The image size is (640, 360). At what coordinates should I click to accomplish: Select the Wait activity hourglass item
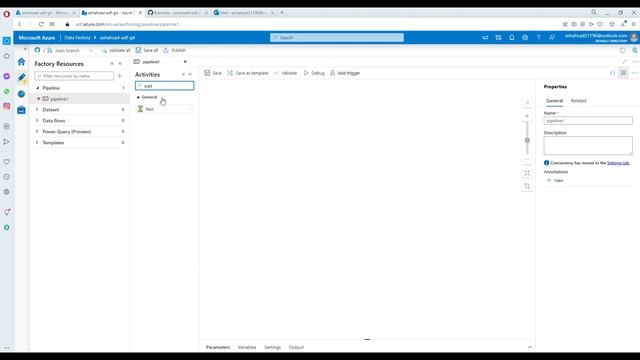[164, 109]
